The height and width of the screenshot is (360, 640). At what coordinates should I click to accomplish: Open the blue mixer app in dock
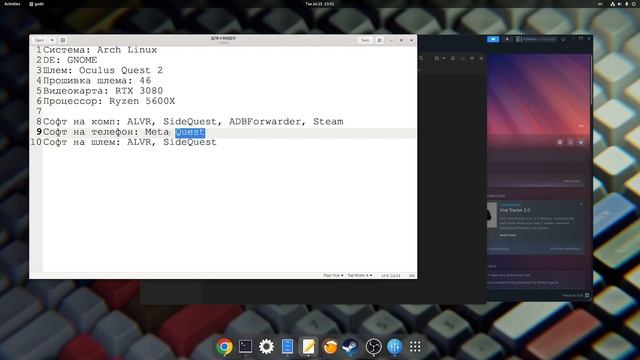click(x=394, y=347)
